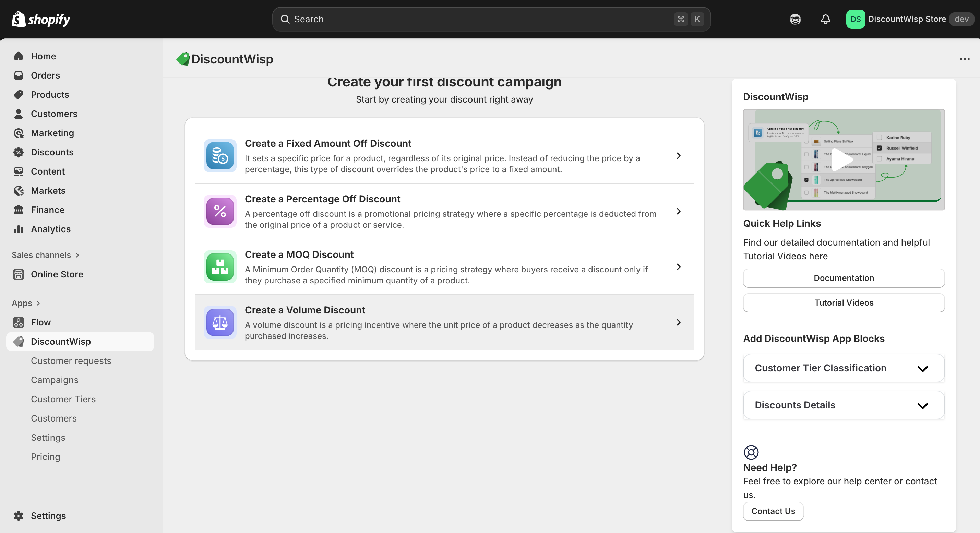Click the notifications bell icon
The image size is (980, 533).
tap(825, 19)
